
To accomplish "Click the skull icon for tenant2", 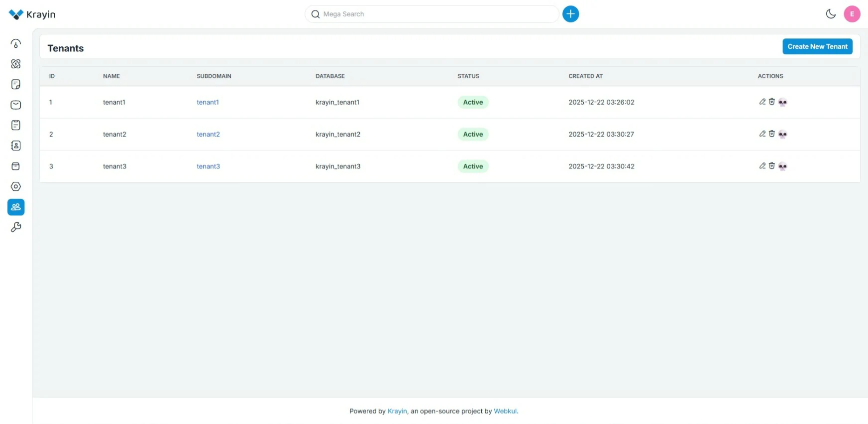I will pos(783,135).
